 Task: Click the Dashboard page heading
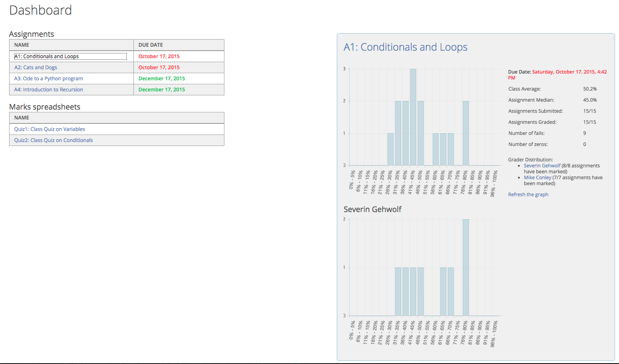(40, 10)
